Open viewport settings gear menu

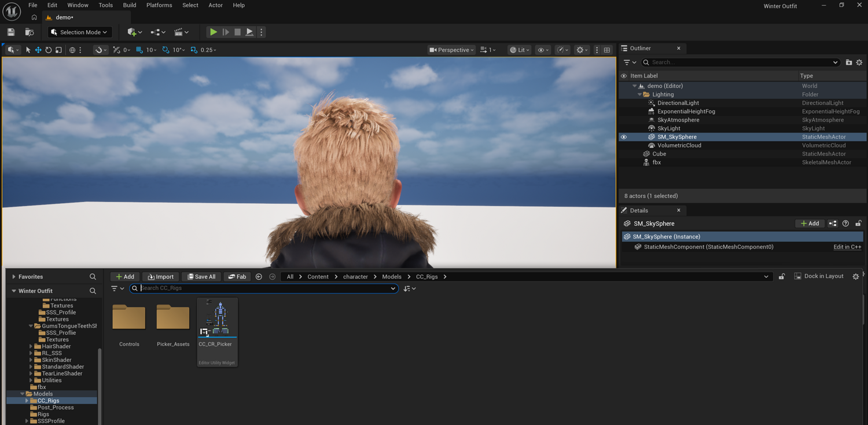point(582,50)
